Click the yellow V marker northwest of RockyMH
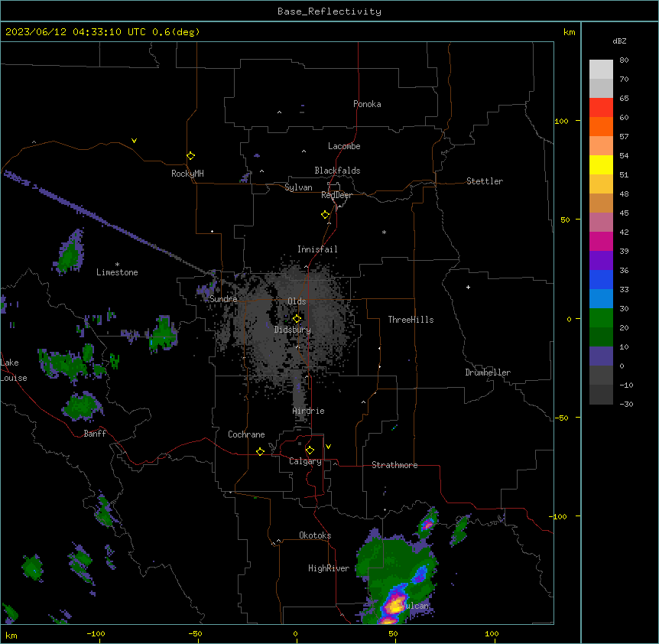The width and height of the screenshot is (659, 644). click(134, 141)
